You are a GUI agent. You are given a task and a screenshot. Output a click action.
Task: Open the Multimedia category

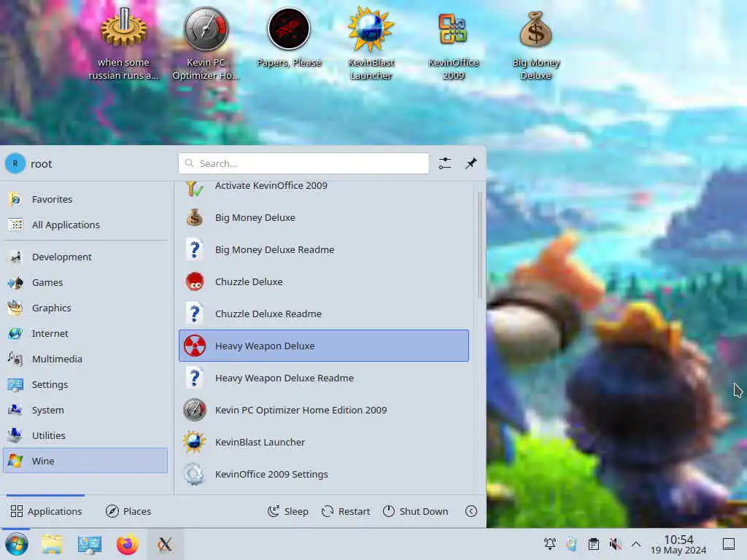[85, 359]
